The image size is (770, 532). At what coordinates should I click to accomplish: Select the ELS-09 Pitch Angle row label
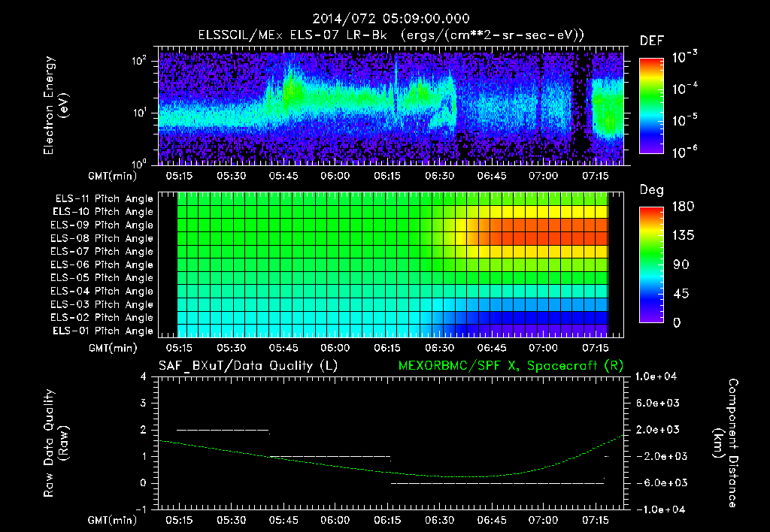(x=102, y=225)
